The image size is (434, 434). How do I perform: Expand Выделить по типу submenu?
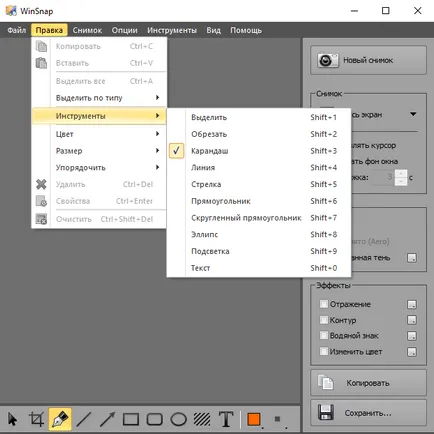tap(99, 98)
